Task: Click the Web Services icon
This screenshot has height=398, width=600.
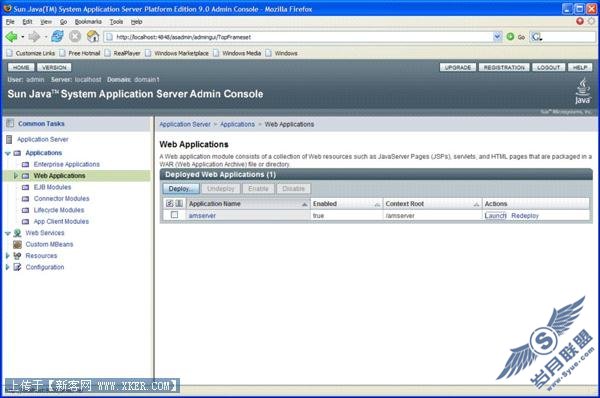Action: point(17,233)
